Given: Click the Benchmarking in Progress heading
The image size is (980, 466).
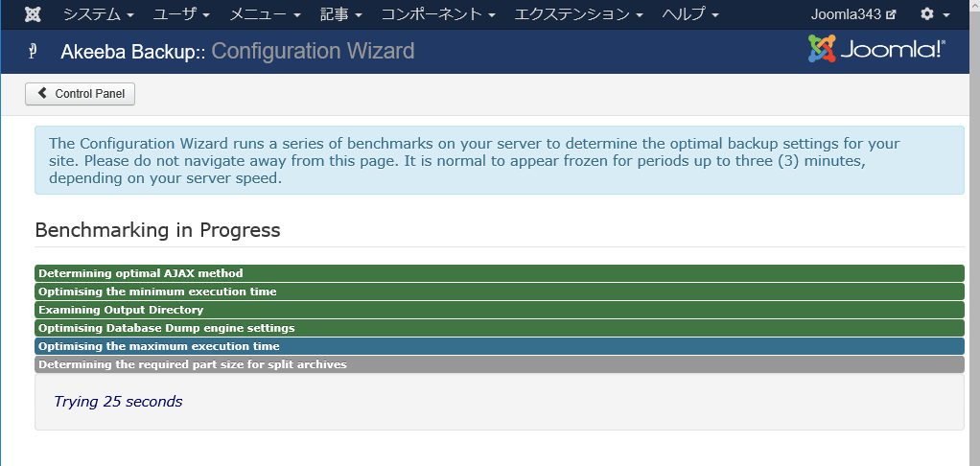Looking at the screenshot, I should coord(157,230).
